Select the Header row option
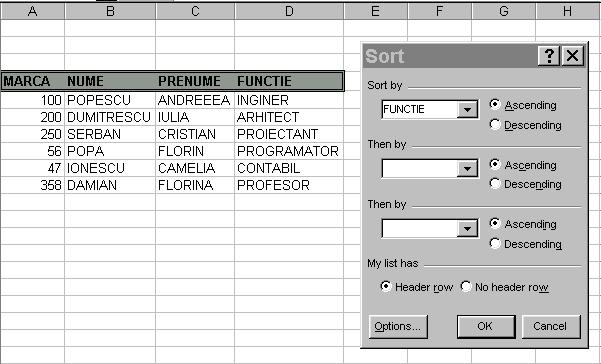 (417, 287)
